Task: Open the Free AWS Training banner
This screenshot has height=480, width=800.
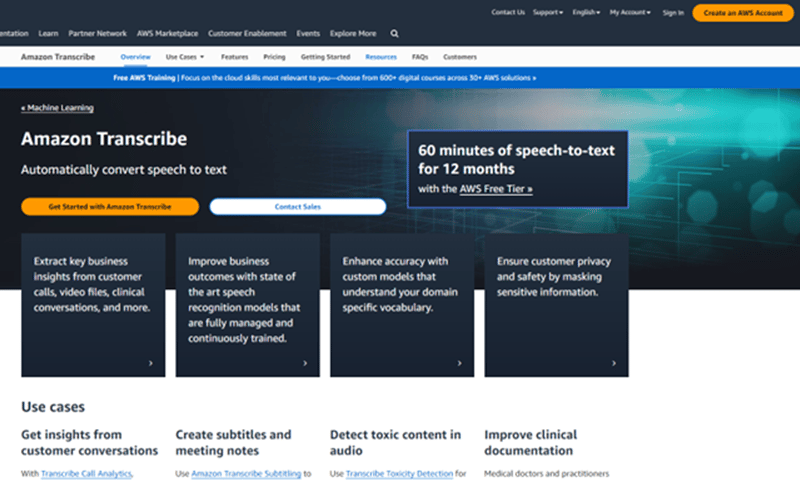Action: 324,78
